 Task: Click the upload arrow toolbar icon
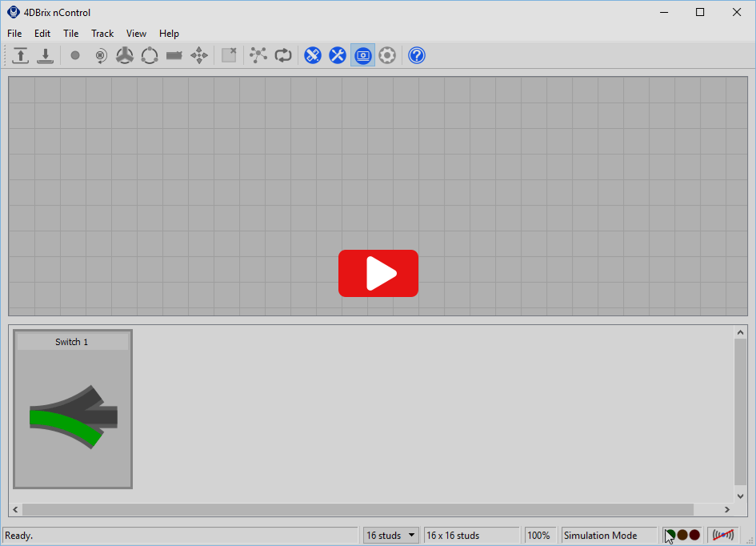pos(20,55)
